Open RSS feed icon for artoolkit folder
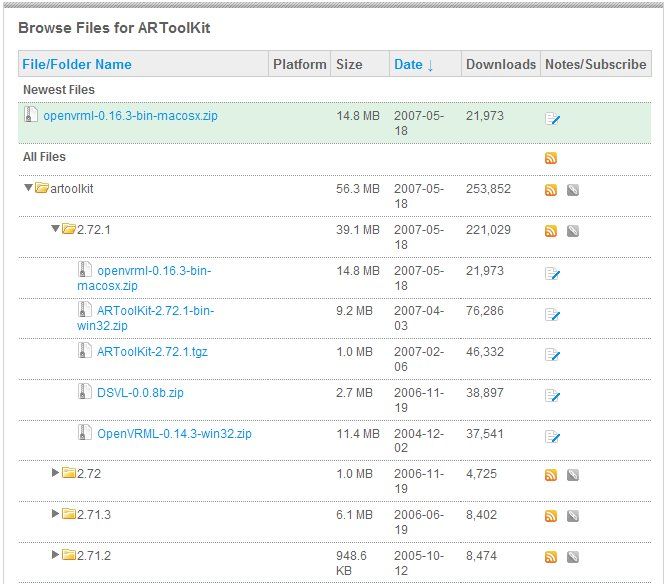668x584 pixels. click(x=551, y=190)
